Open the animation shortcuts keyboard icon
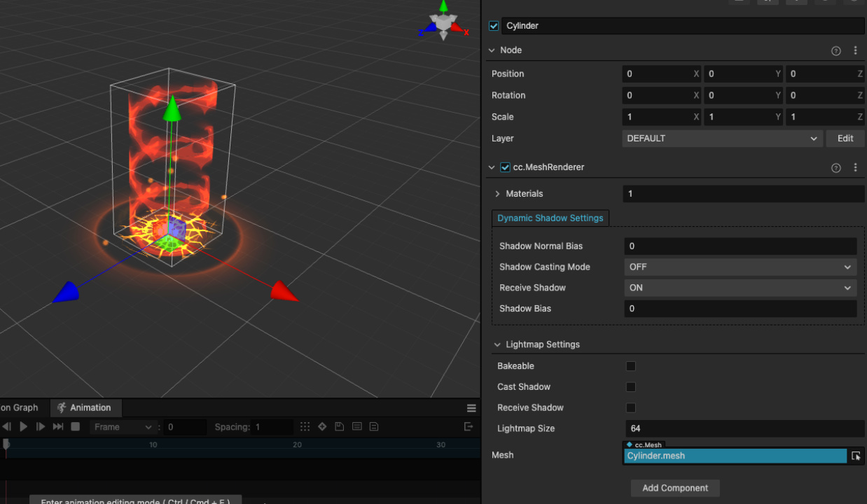The height and width of the screenshot is (504, 867). (x=357, y=426)
